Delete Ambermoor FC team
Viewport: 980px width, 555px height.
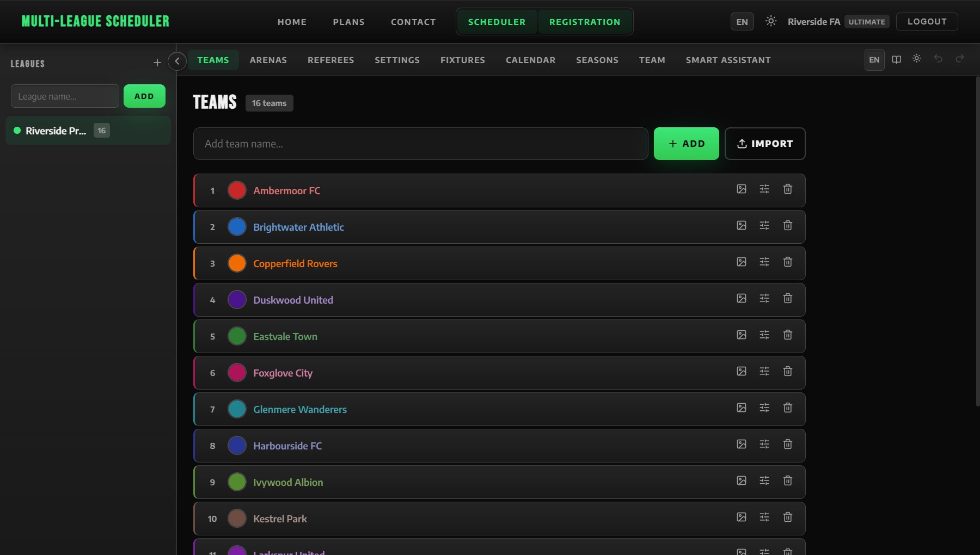coord(788,189)
